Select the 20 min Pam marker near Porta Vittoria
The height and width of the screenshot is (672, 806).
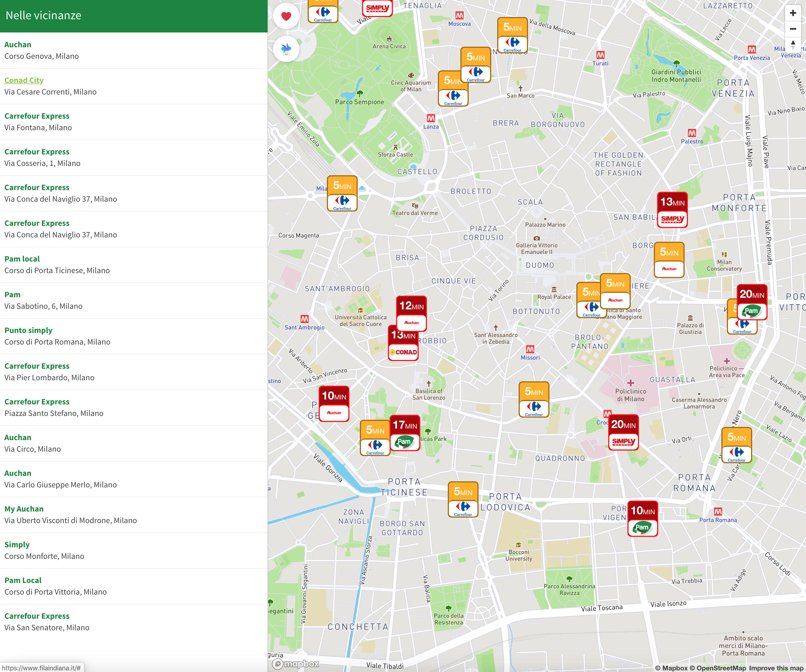pyautogui.click(x=752, y=302)
